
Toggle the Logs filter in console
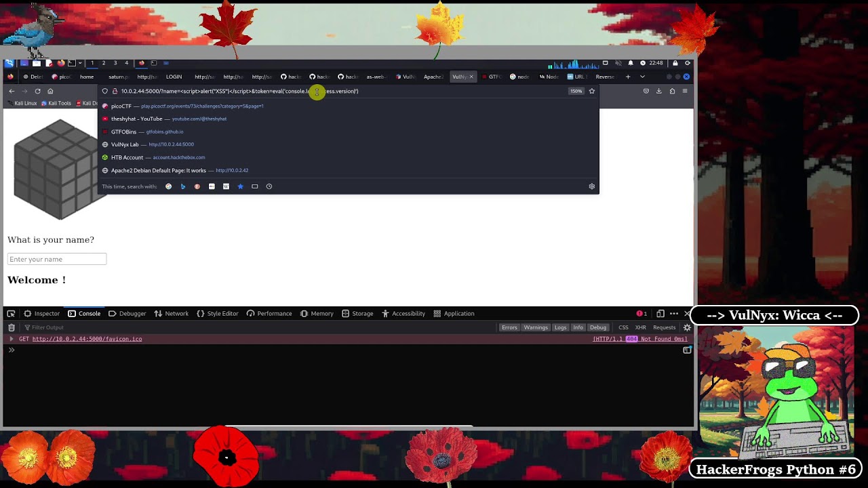coord(560,327)
